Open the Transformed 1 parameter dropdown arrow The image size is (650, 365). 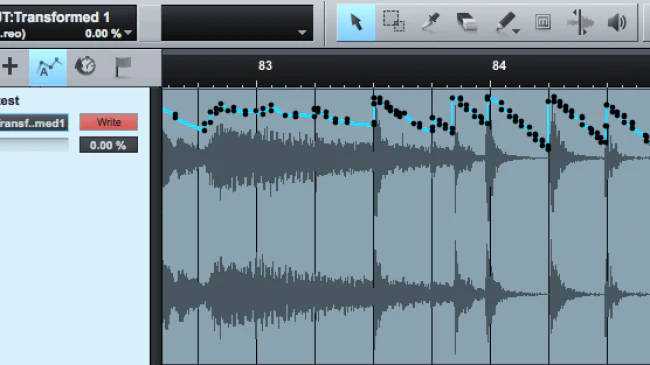pyautogui.click(x=128, y=32)
